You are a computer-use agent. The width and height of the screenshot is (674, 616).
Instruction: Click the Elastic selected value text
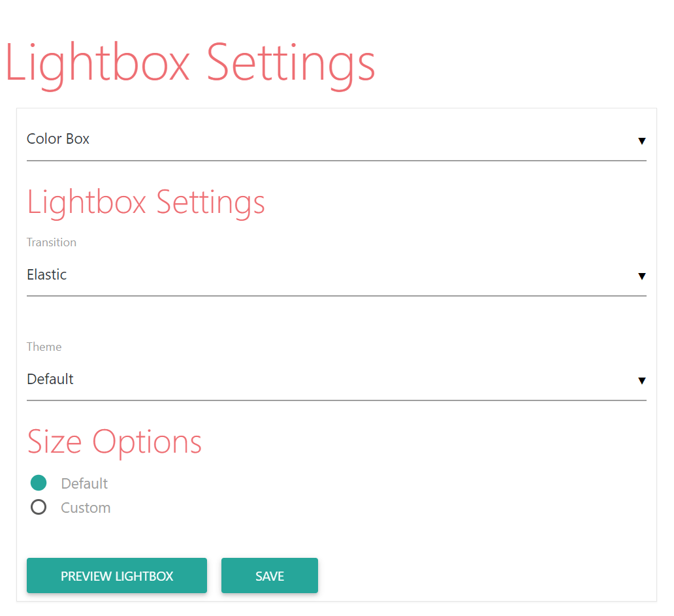click(47, 275)
